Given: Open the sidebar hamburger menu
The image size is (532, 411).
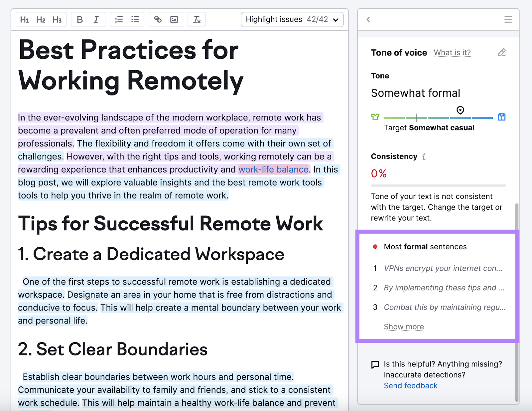Looking at the screenshot, I should [x=508, y=20].
